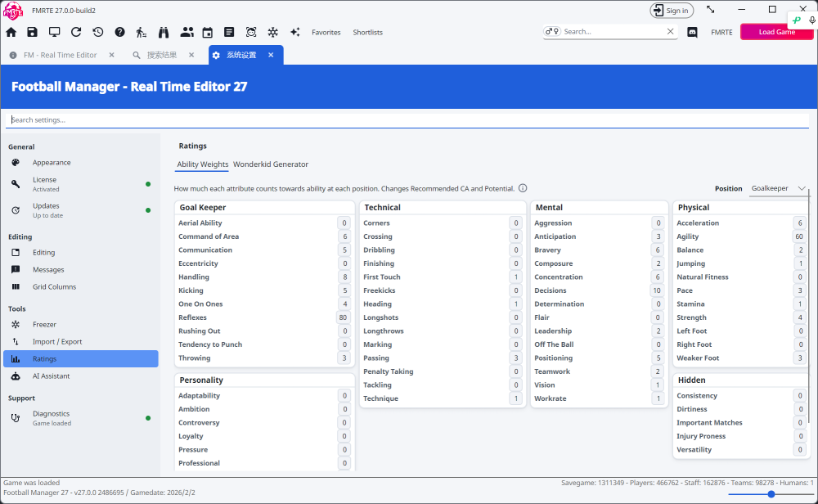The image size is (818, 504).
Task: Click the Load Game button
Action: pyautogui.click(x=776, y=32)
